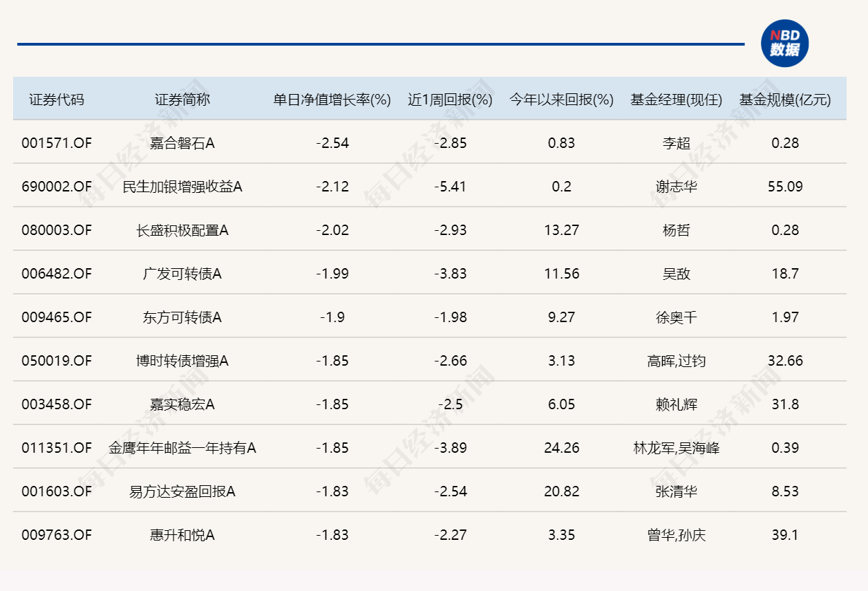Click fund name 广发可转债A
The image size is (868, 591).
pyautogui.click(x=182, y=274)
